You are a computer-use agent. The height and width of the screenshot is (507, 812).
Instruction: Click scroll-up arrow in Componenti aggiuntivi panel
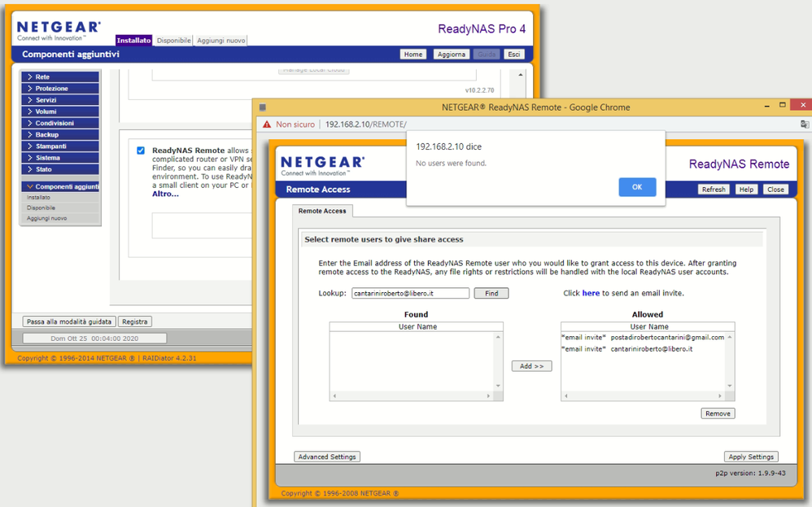(521, 75)
